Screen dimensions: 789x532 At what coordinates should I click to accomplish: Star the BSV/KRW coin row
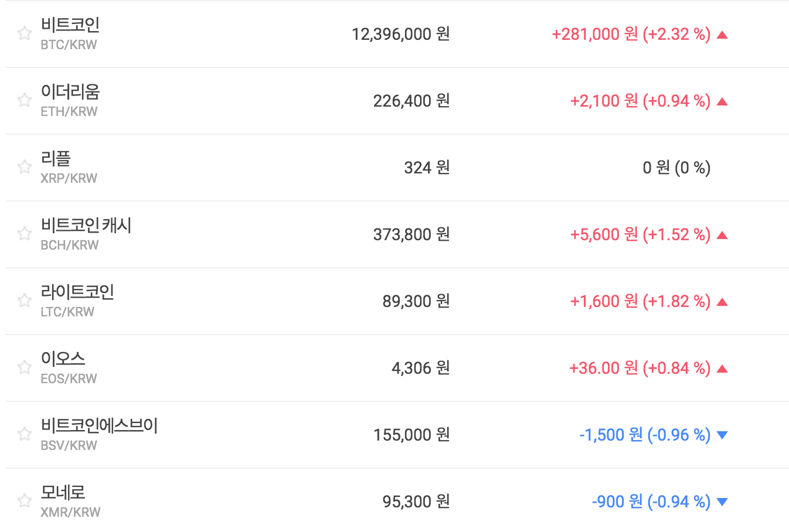point(24,434)
